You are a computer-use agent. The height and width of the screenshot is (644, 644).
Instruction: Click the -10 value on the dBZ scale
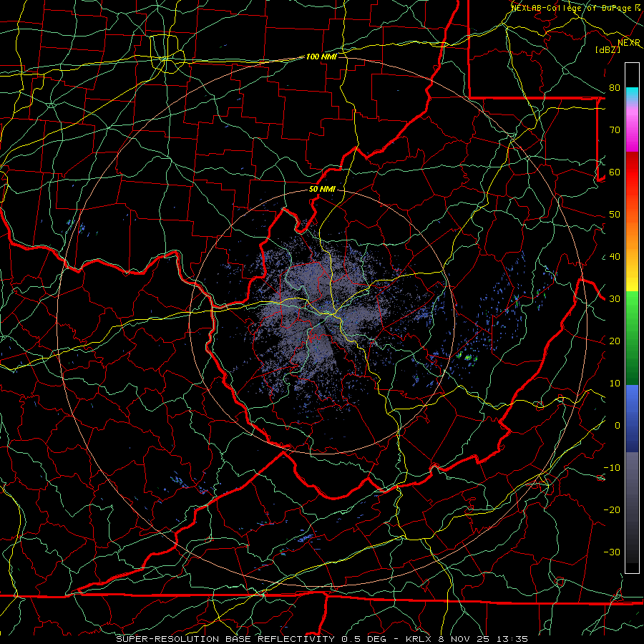coord(612,468)
